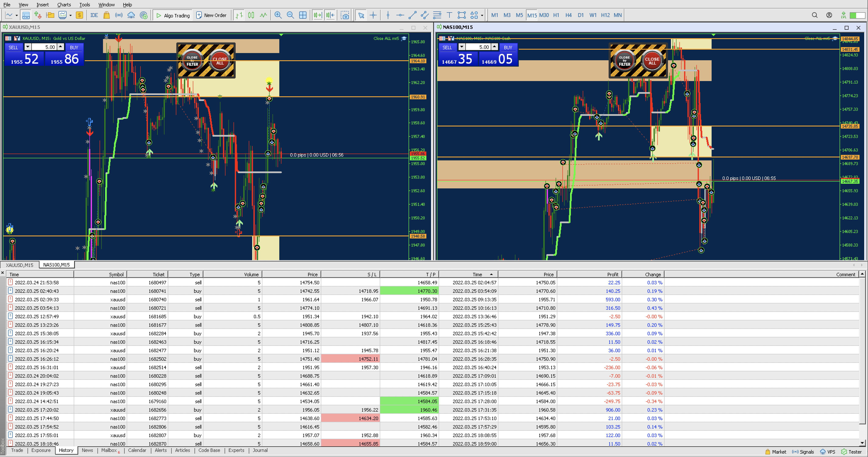Click the chart screenshot camera icon
868x457 pixels.
point(345,15)
